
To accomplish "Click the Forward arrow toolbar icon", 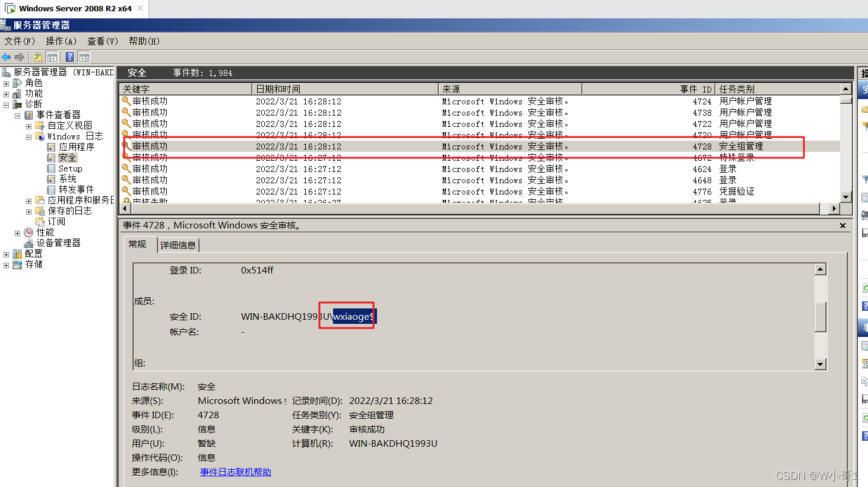I will [x=20, y=57].
